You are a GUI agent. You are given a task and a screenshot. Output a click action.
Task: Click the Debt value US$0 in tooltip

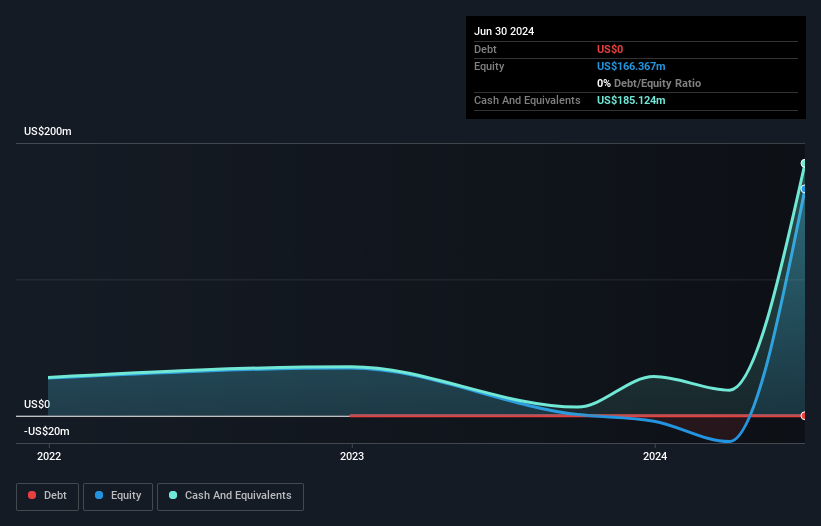click(x=610, y=49)
